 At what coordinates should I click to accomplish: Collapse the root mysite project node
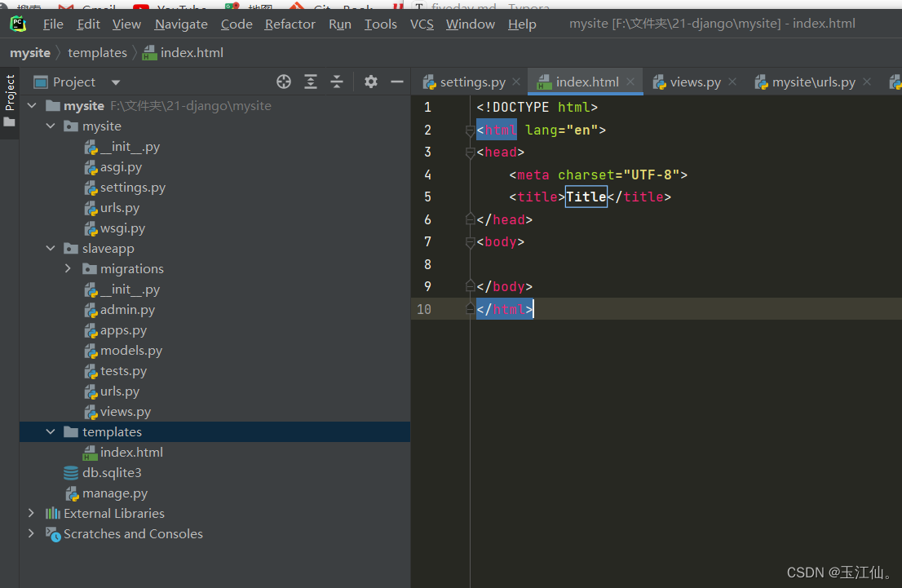(x=33, y=106)
